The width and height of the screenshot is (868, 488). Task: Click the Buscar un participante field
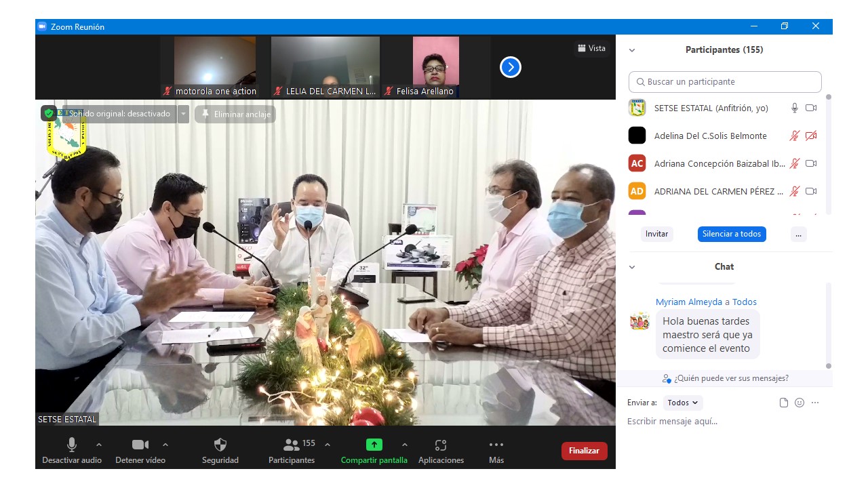pyautogui.click(x=725, y=82)
